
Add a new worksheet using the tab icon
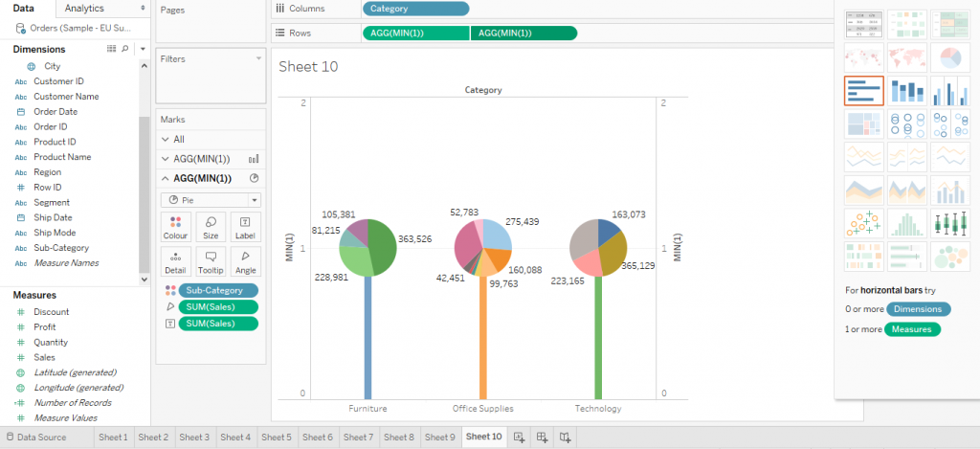tap(519, 438)
